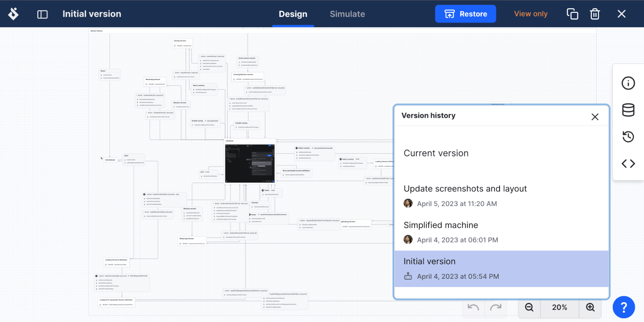Viewport: 644px width, 322px height.
Task: Toggle the version history clock icon
Action: (x=628, y=137)
